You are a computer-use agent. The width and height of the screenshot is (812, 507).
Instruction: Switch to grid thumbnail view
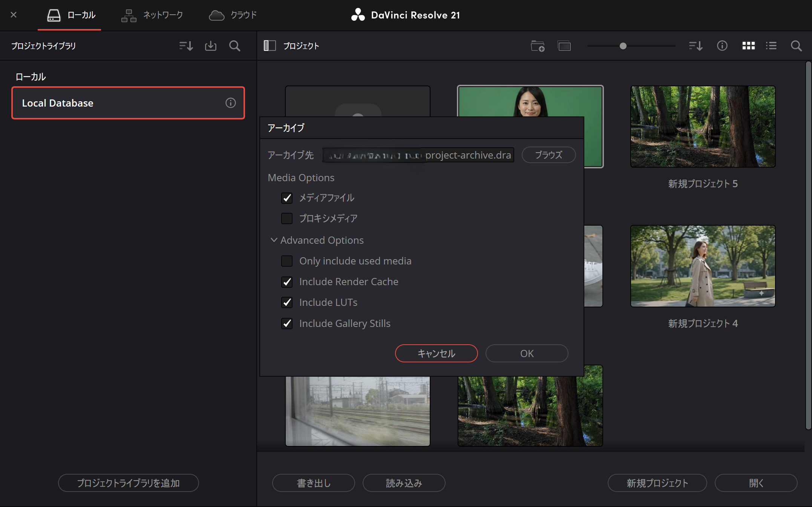pyautogui.click(x=748, y=46)
